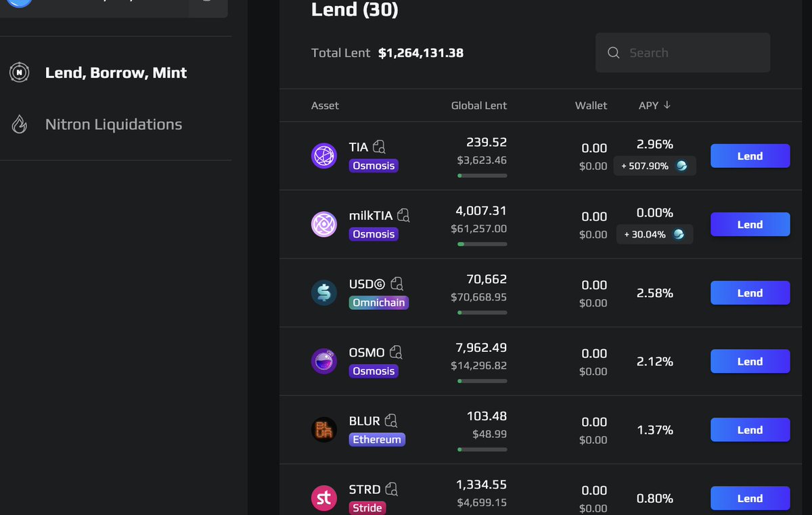This screenshot has width=812, height=515.
Task: Click the OSMO asset token icon
Action: [324, 361]
